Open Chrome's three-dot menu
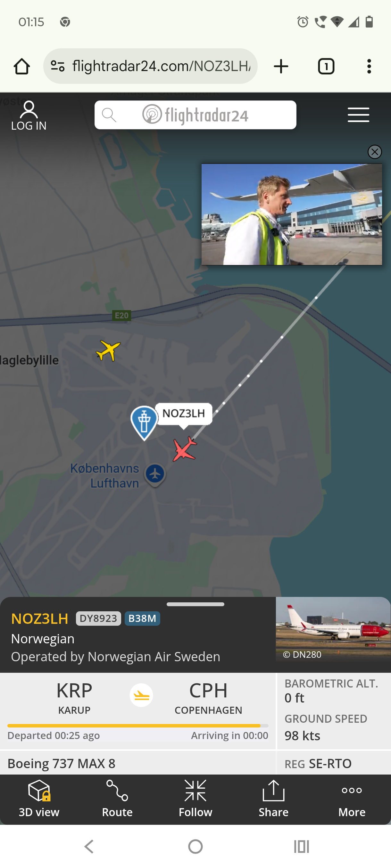Viewport: 391px width, 868px height. pos(369,66)
